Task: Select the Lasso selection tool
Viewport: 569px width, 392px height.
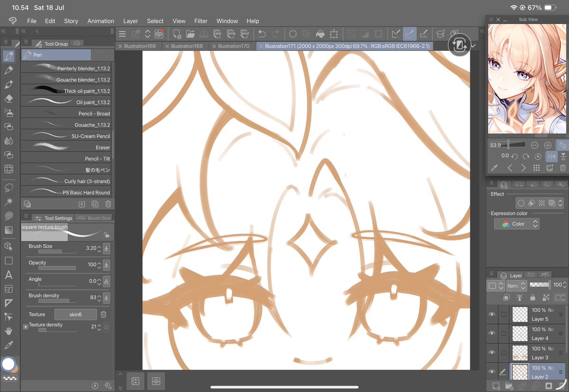Action: [9, 188]
